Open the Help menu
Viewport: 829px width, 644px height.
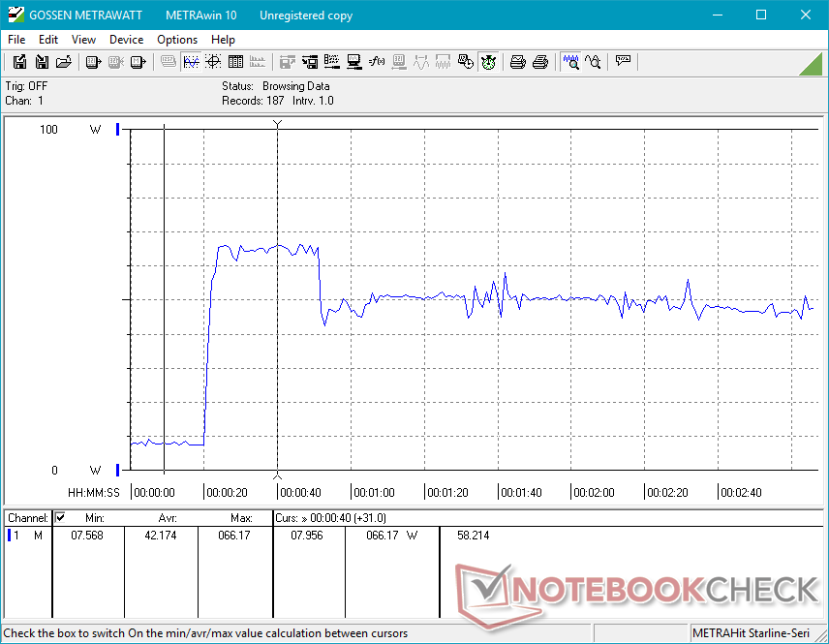click(x=223, y=40)
